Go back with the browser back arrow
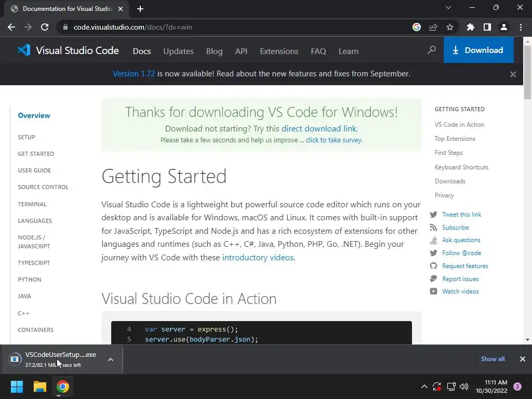Image resolution: width=532 pixels, height=399 pixels. pyautogui.click(x=11, y=27)
